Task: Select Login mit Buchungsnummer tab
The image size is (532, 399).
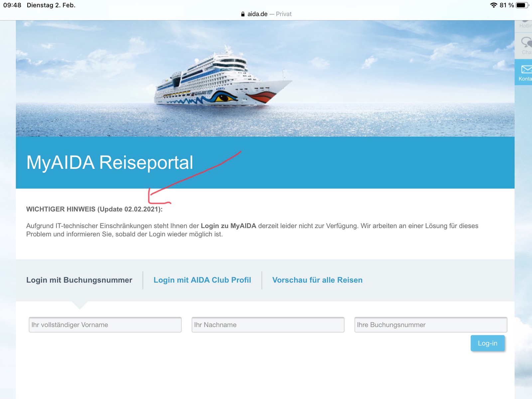Action: click(x=79, y=280)
